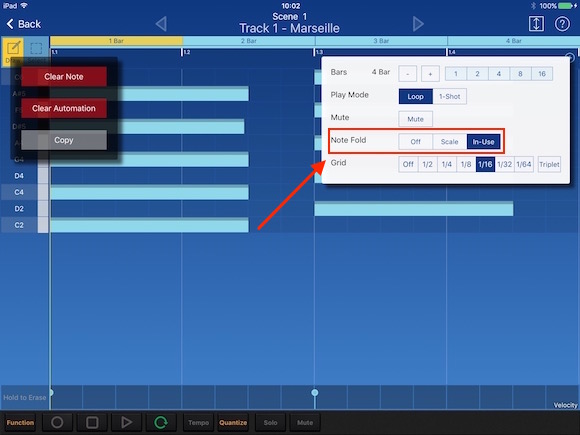The image size is (580, 435).
Task: Tap the C4 note row key
Action: coord(24,192)
